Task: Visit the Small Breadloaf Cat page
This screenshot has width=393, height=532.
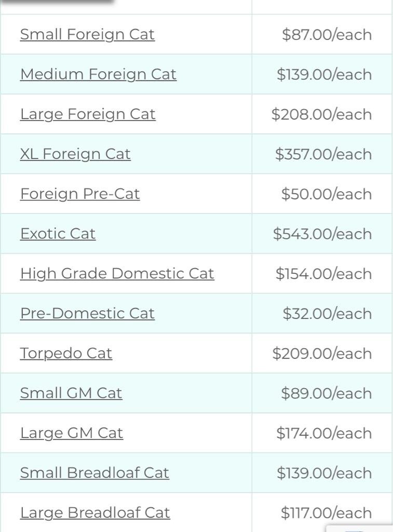Action: click(x=94, y=473)
